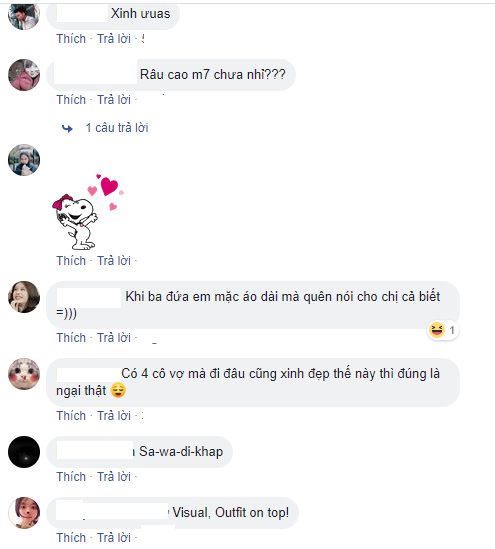
Task: Click Trả lời under the áo dài comment
Action: pos(114,338)
